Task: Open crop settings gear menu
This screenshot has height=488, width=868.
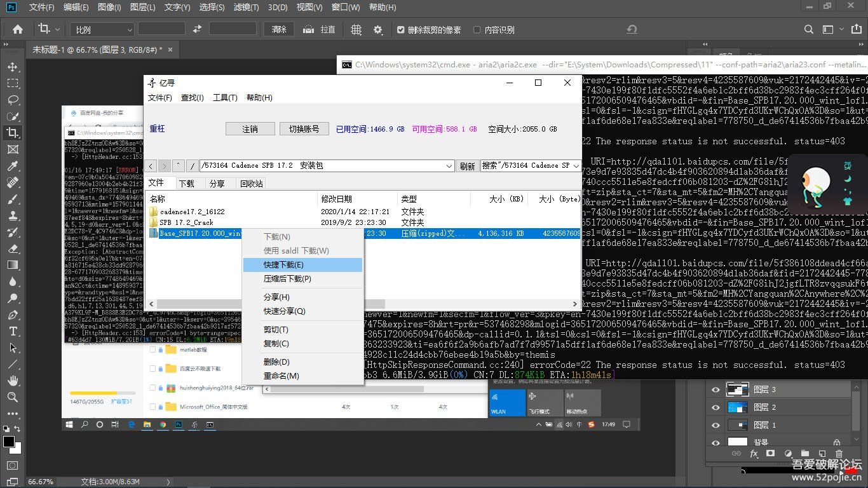Action: click(378, 29)
